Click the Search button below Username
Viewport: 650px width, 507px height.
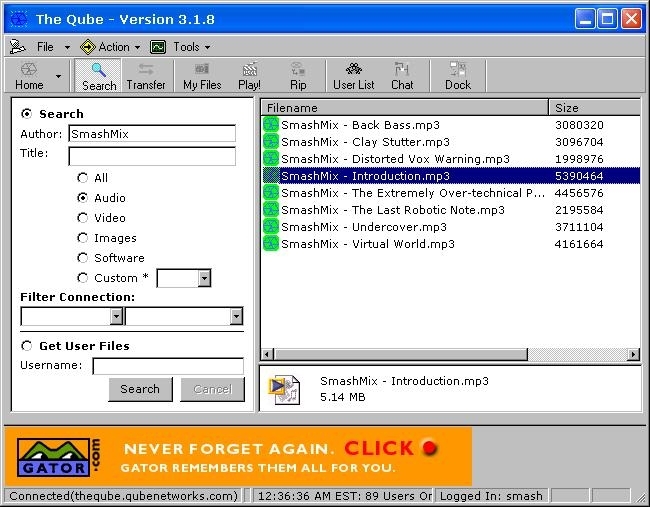tap(140, 389)
